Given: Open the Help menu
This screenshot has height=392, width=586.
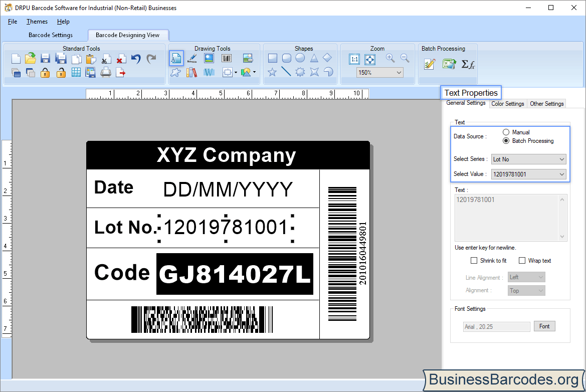Looking at the screenshot, I should tap(63, 21).
